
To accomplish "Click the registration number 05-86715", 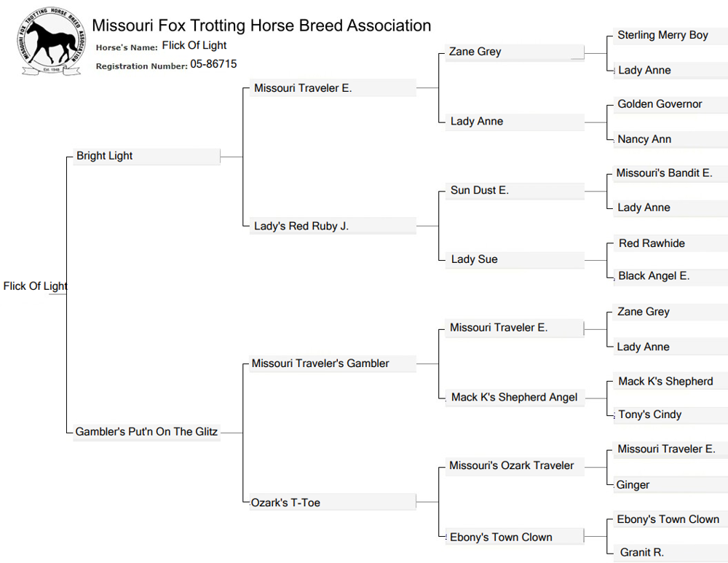I will 213,64.
